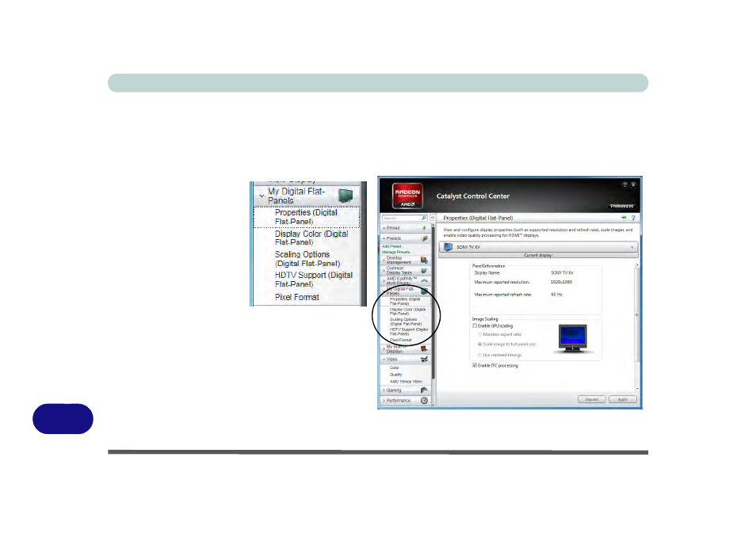Click the Video camera icon in sidebar
Image resolution: width=756 pixels, height=533 pixels.
click(x=424, y=359)
